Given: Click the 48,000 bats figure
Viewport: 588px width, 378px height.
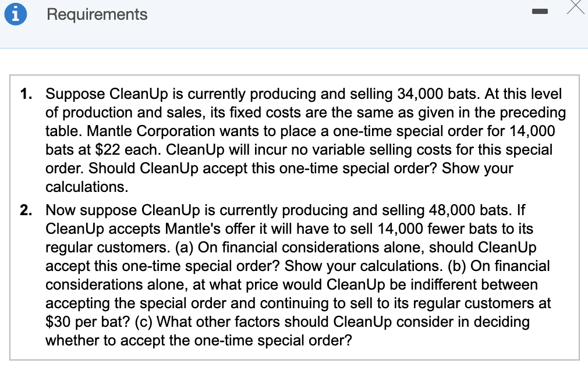Looking at the screenshot, I should 470,210.
